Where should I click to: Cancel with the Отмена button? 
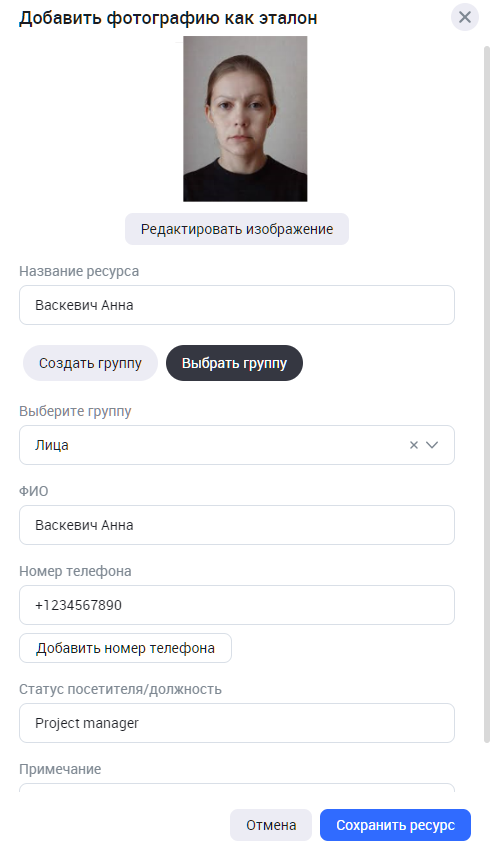271,825
